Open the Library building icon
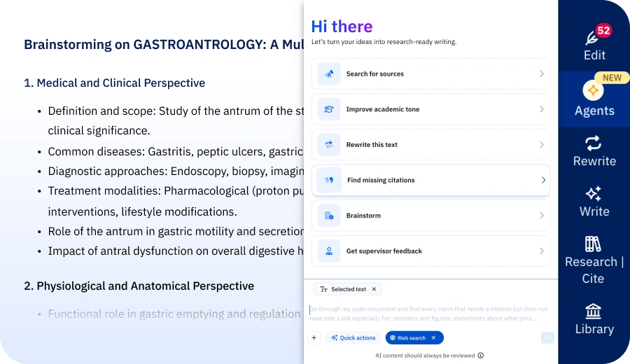The height and width of the screenshot is (364, 630). pos(593,311)
